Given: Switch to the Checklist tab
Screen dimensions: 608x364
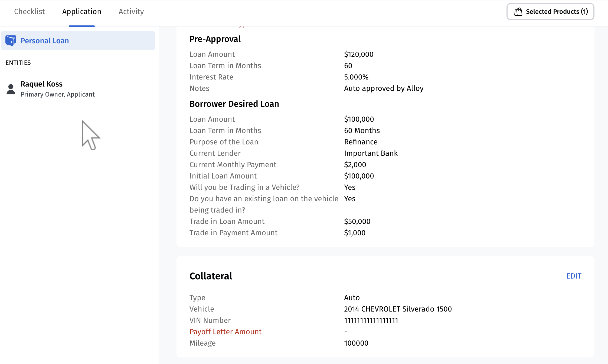Looking at the screenshot, I should coord(30,11).
